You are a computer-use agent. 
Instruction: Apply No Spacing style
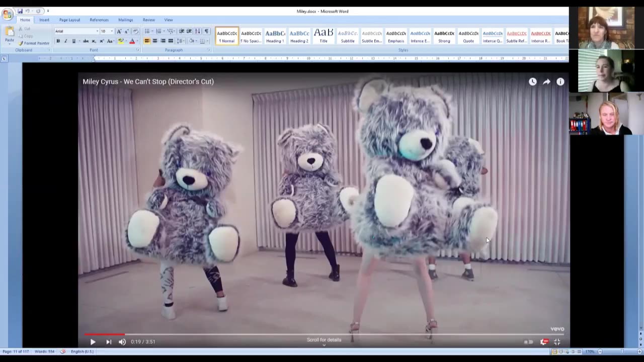click(251, 36)
